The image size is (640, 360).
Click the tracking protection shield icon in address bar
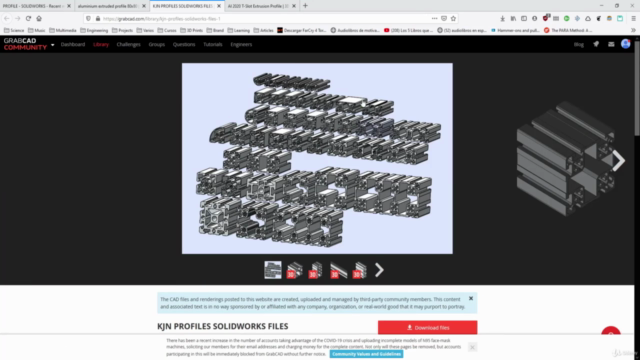(89, 18)
